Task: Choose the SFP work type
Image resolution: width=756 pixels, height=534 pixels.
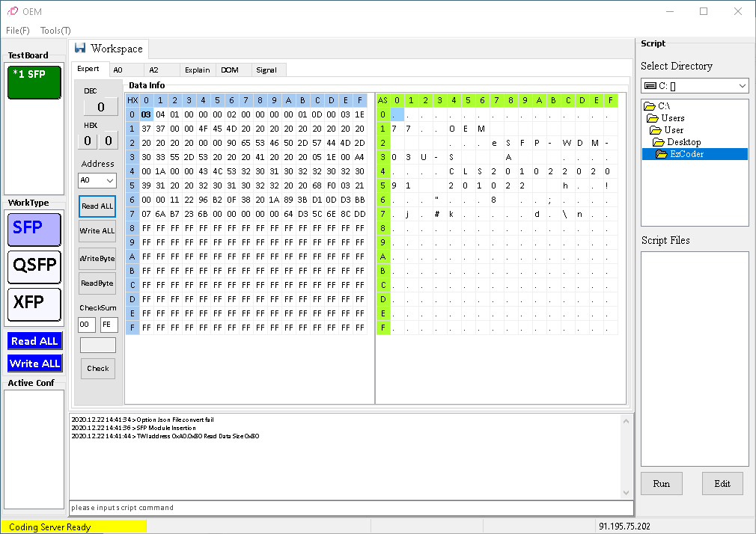Action: pyautogui.click(x=34, y=229)
